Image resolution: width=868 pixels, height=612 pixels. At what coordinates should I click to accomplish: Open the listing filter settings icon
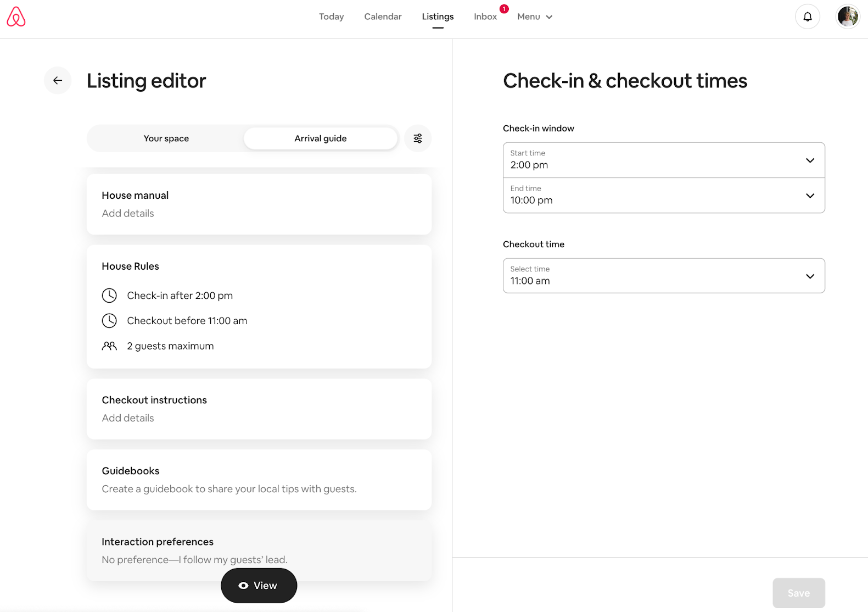(x=418, y=138)
